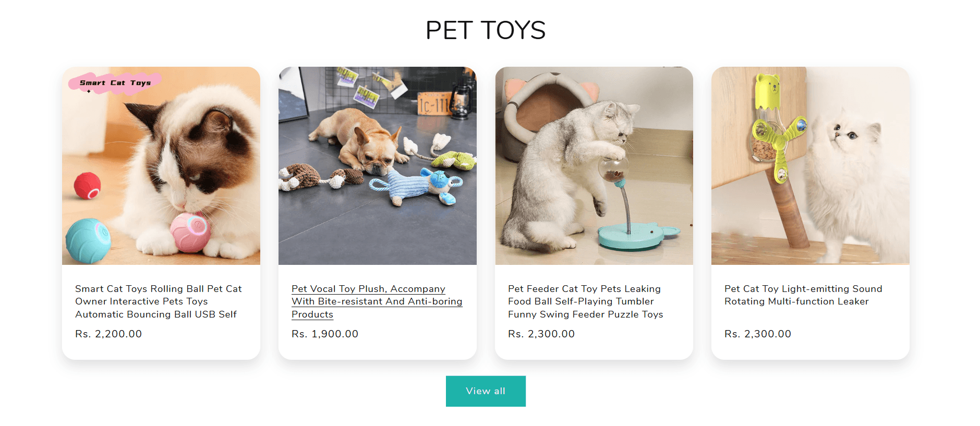Image resolution: width=980 pixels, height=426 pixels.
Task: Click the PET TOYS section heading
Action: [486, 30]
